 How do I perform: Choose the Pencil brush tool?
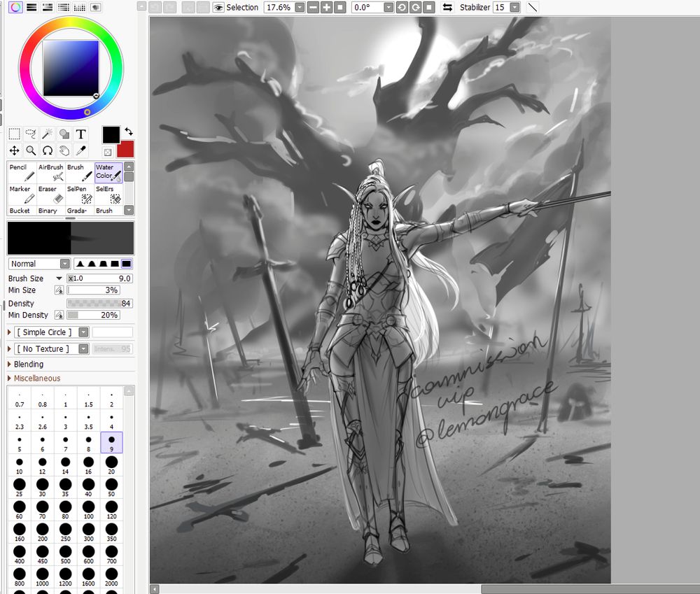(22, 172)
